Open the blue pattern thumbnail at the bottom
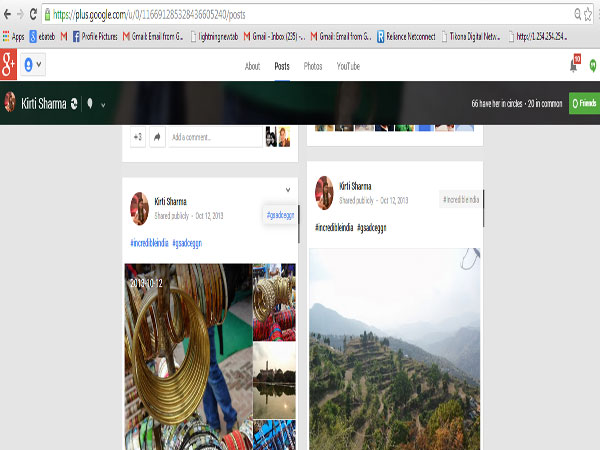Screen dimensions: 600x450 point(274,435)
